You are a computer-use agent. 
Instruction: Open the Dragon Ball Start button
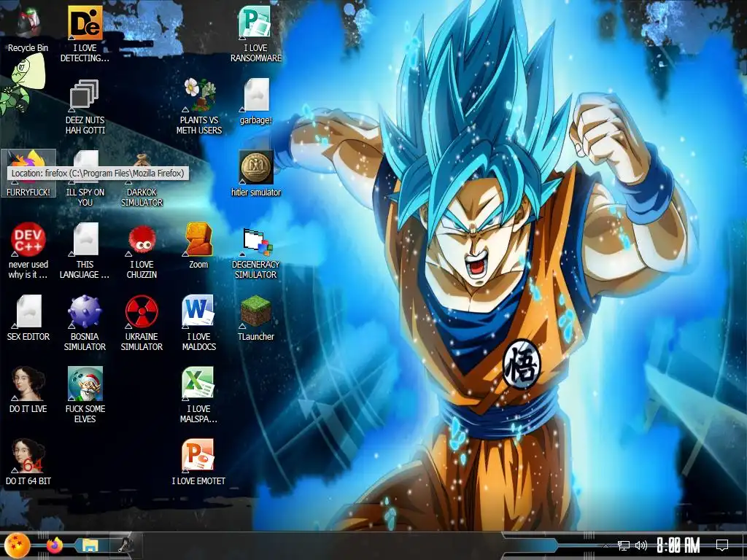(x=17, y=545)
